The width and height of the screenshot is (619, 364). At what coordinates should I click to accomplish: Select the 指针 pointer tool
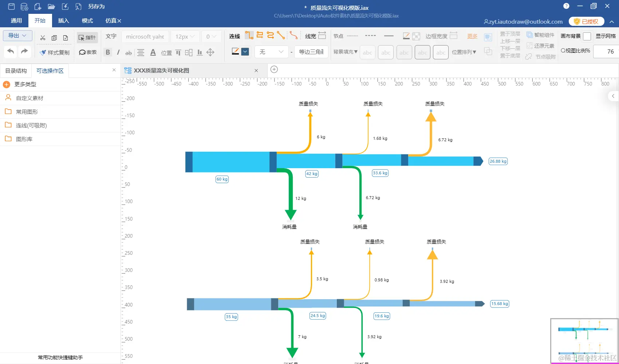coord(87,37)
